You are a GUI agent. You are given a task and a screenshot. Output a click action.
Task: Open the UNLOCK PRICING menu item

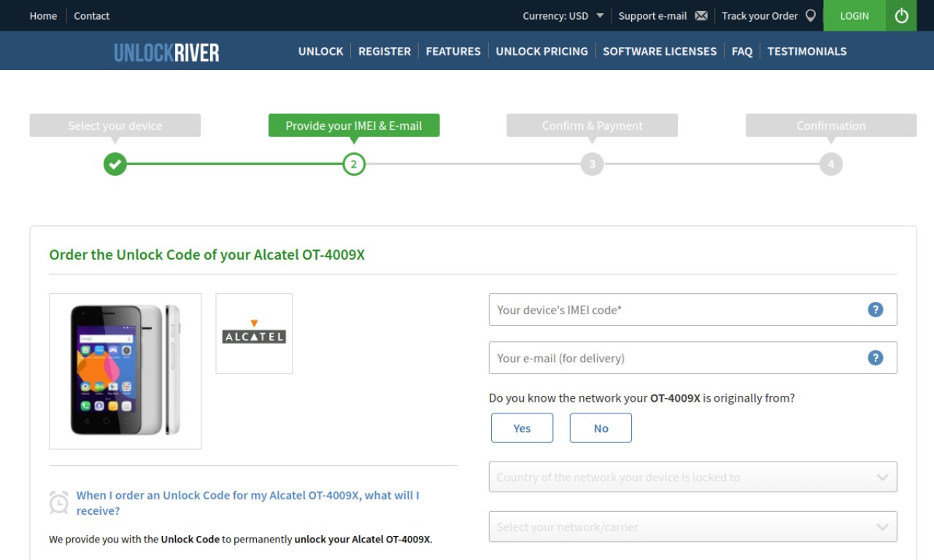click(x=541, y=51)
